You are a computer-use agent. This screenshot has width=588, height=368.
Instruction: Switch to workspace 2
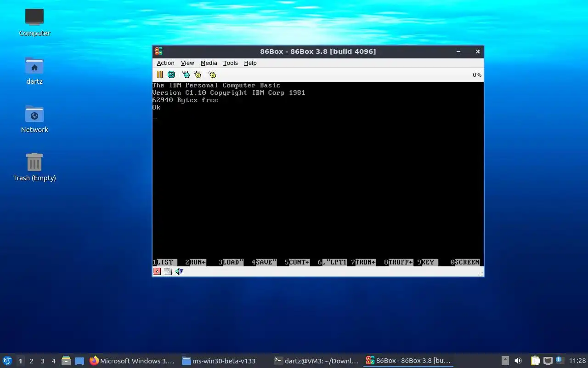coord(31,361)
